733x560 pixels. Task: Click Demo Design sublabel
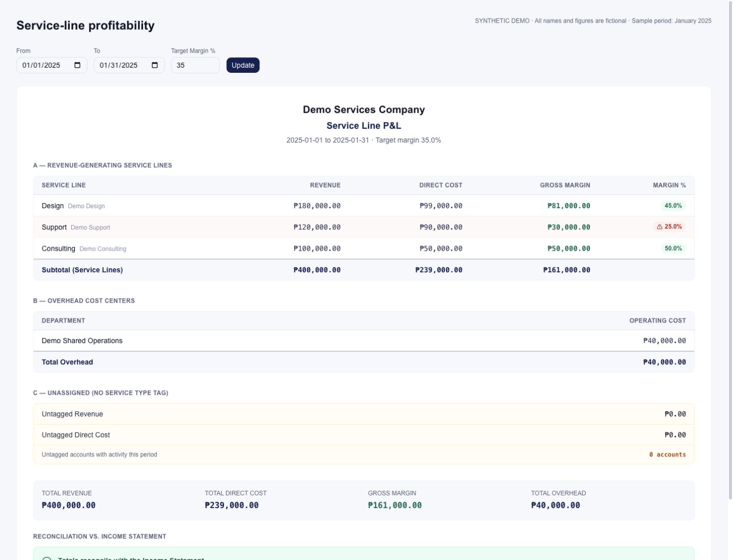click(86, 206)
